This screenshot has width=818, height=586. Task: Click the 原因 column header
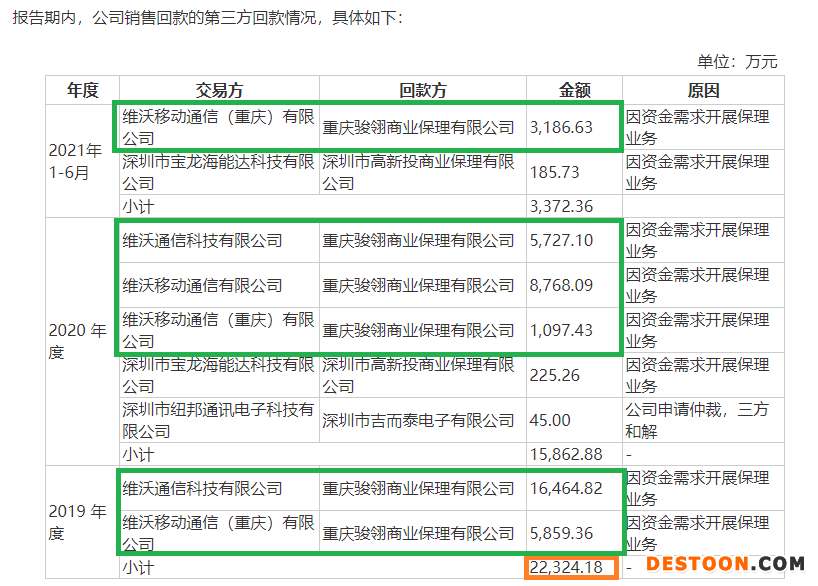coord(703,90)
